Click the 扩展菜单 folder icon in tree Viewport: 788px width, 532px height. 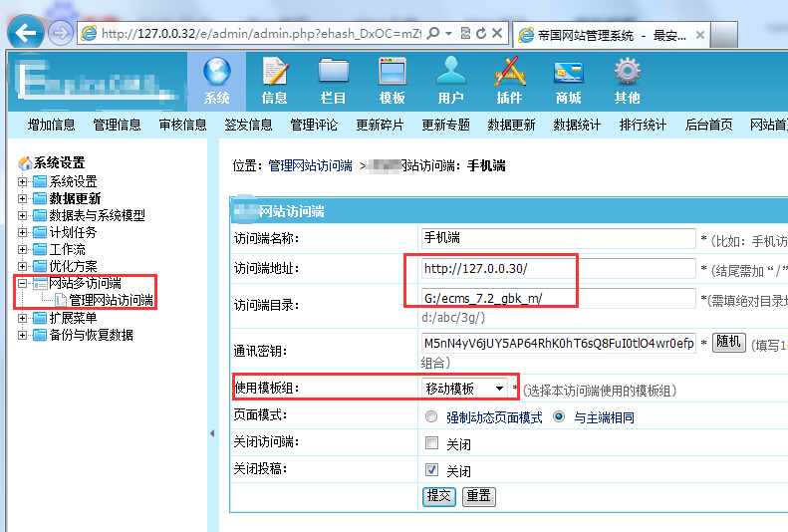[40, 318]
